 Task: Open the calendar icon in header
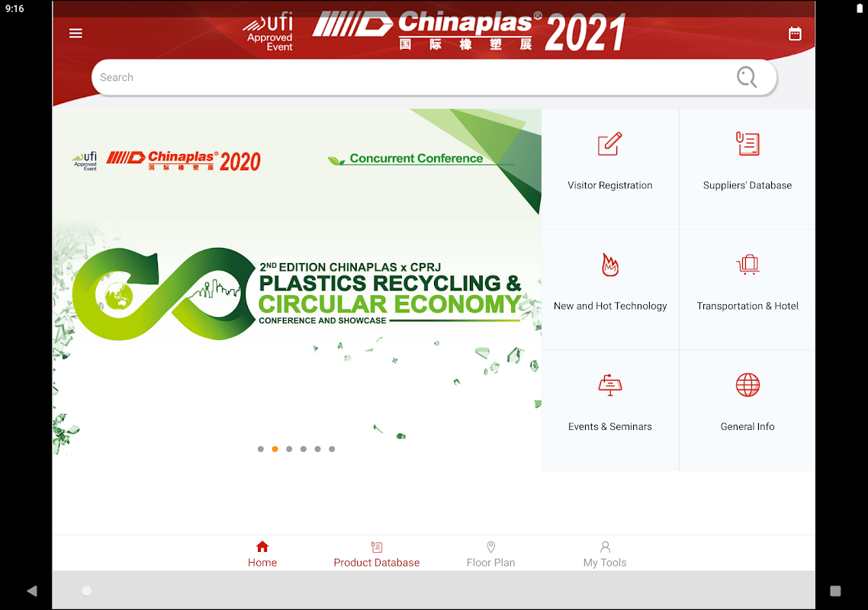pos(794,34)
